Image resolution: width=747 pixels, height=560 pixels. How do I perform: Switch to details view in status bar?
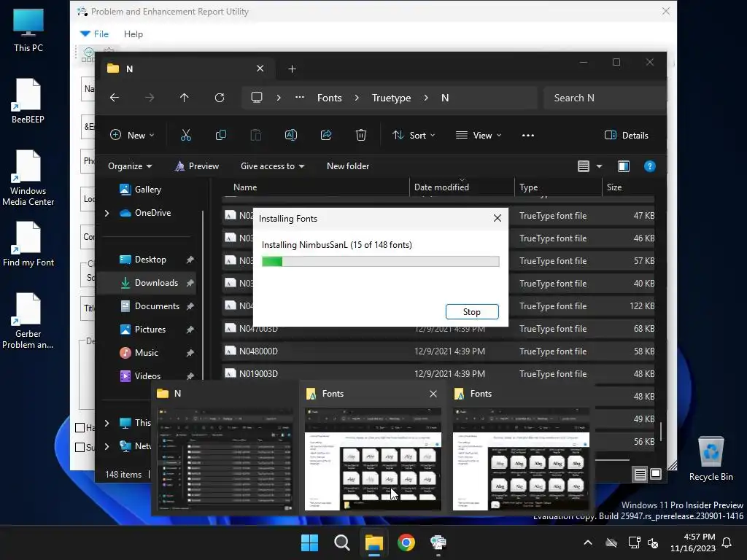[640, 474]
